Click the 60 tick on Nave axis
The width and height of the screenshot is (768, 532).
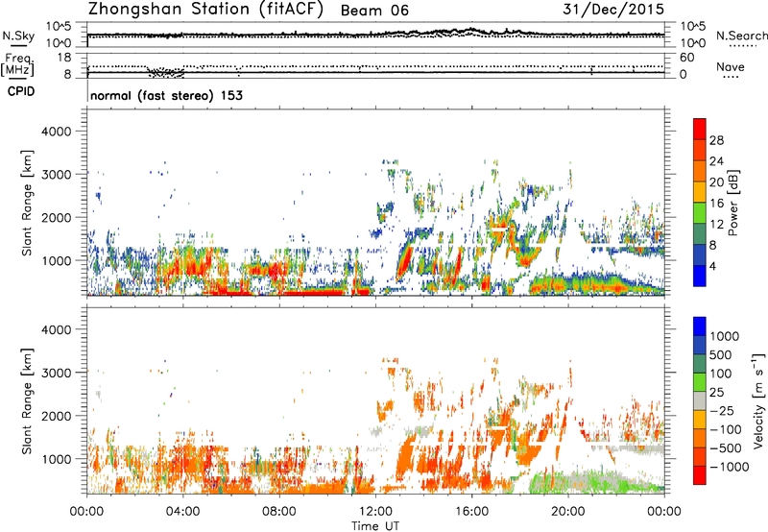(686, 58)
